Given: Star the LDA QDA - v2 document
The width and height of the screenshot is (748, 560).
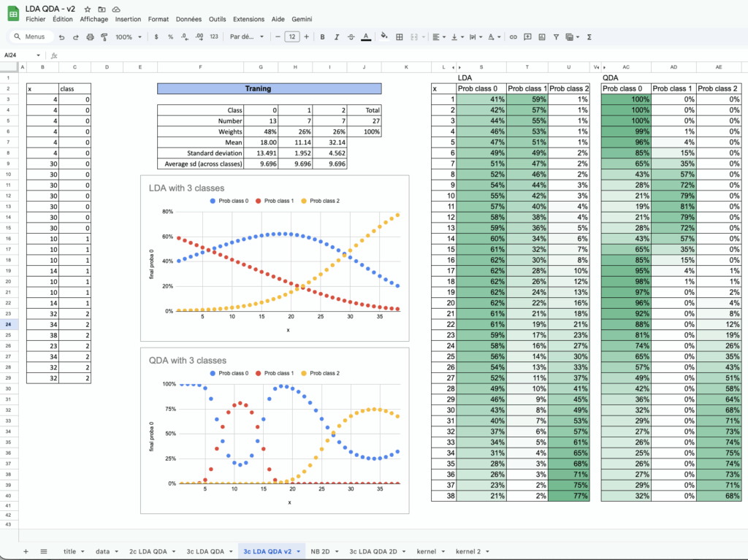Looking at the screenshot, I should pyautogui.click(x=88, y=9).
